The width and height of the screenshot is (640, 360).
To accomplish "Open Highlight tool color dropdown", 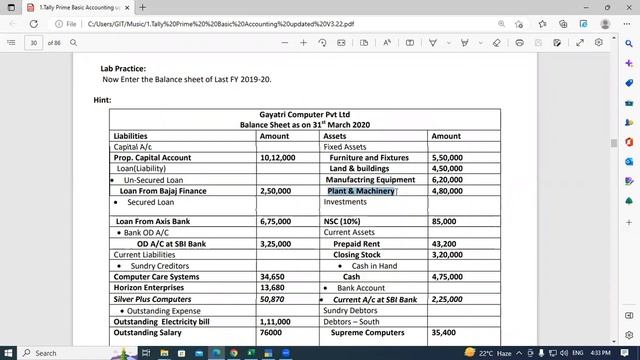I will tap(480, 42).
